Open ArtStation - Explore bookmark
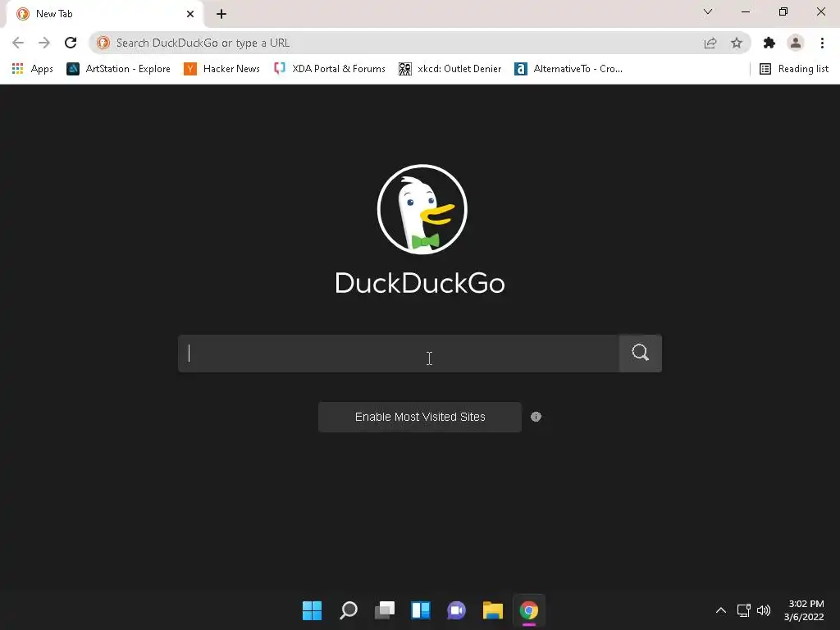Screen dimensions: 840x630 118,69
